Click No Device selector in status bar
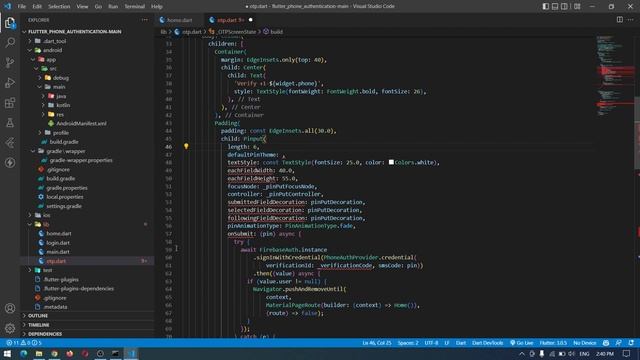This screenshot has height=360, width=640. point(584,343)
